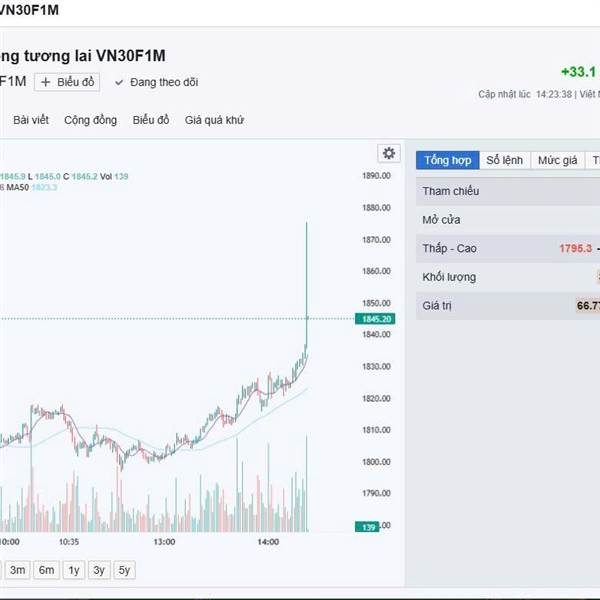Select the Mức giá tab
Screen dimensions: 600x600
click(x=557, y=160)
